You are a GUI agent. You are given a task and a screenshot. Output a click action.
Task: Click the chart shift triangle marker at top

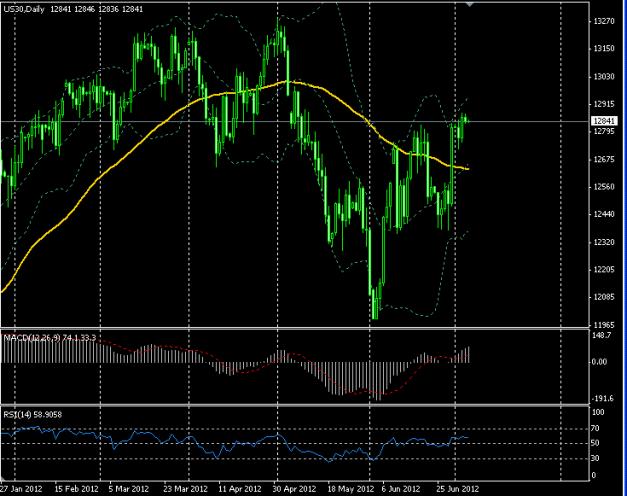pyautogui.click(x=470, y=5)
